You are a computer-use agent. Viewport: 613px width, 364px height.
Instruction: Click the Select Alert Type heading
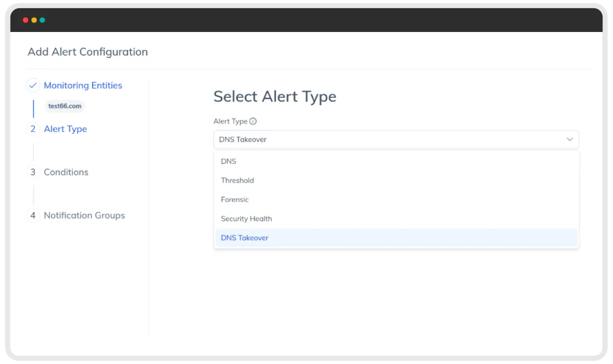pyautogui.click(x=275, y=97)
